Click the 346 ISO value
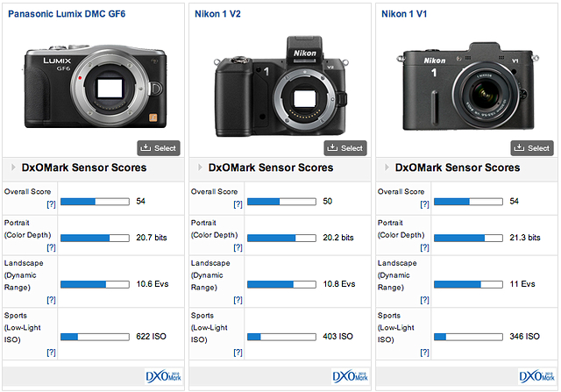This screenshot has height=392, width=561. [524, 337]
